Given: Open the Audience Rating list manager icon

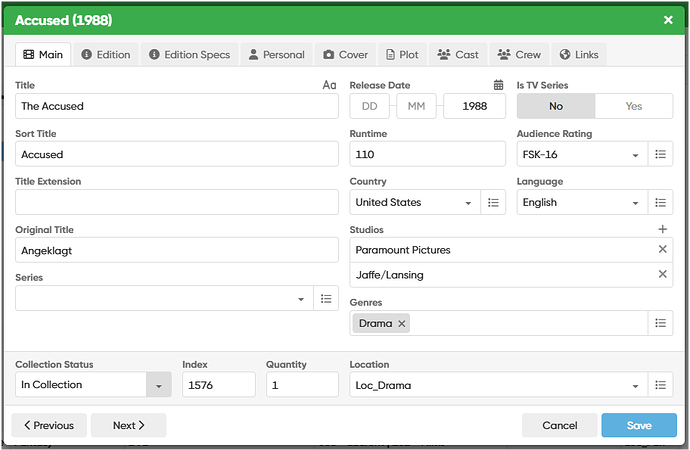Looking at the screenshot, I should click(x=660, y=154).
